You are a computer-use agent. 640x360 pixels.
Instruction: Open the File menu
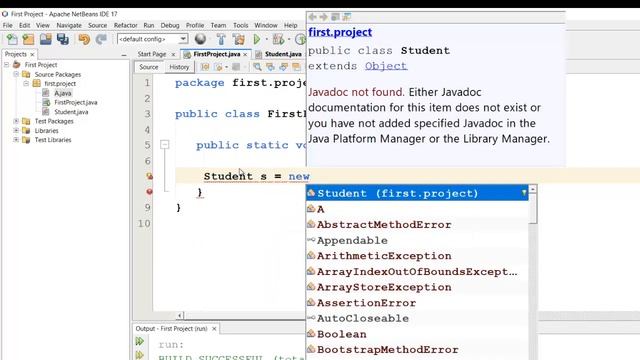click(x=7, y=25)
